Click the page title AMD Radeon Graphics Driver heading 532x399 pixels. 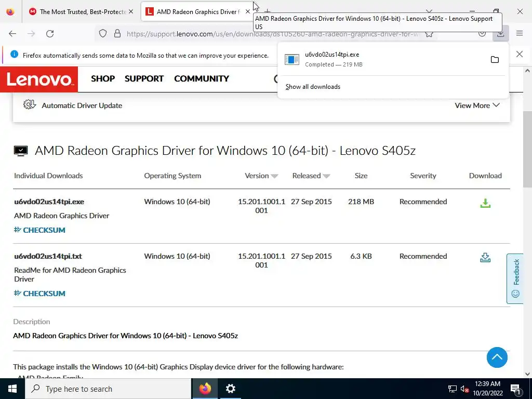(x=225, y=150)
